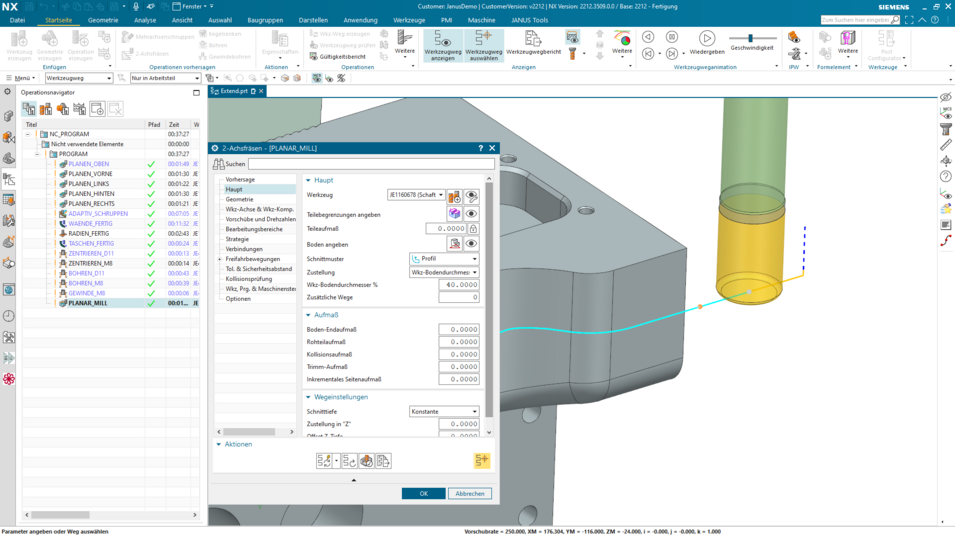Collapse the Aktionen section
The image size is (955, 537).
219,444
